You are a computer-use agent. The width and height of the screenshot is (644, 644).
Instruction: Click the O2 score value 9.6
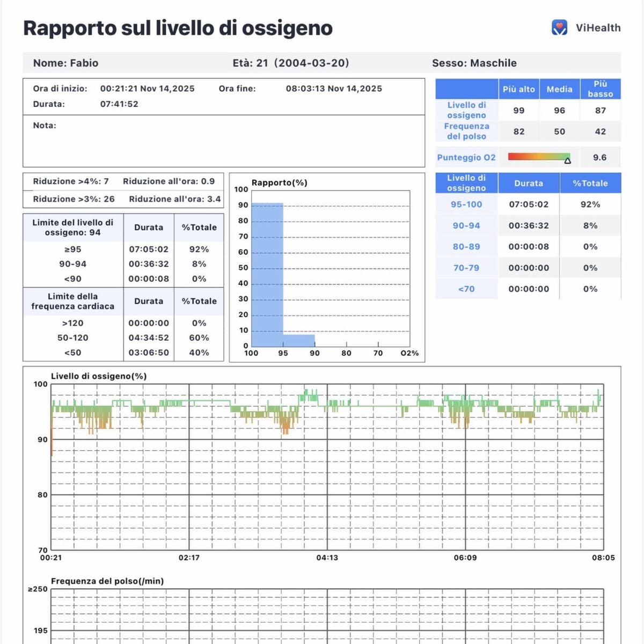(x=599, y=157)
